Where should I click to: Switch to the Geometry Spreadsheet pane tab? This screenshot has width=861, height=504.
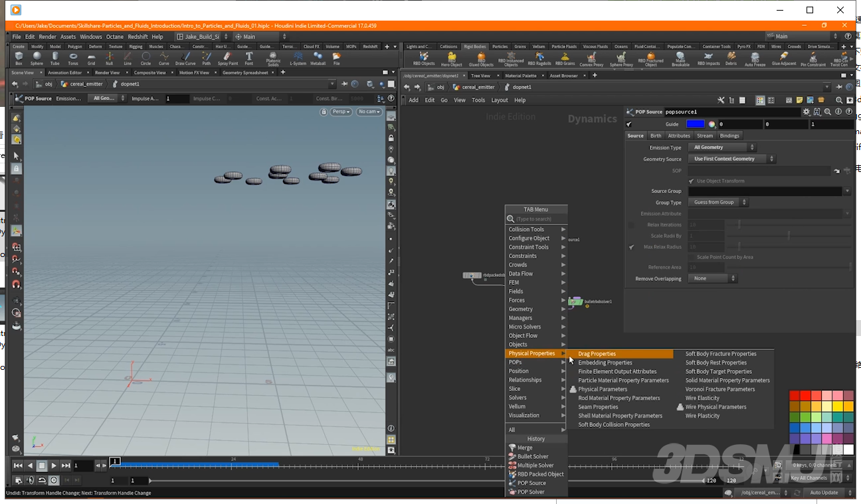coord(245,73)
